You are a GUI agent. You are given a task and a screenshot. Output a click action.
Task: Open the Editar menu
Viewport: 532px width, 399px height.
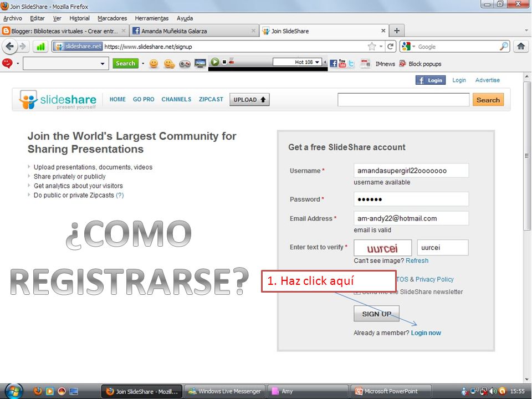[x=37, y=18]
